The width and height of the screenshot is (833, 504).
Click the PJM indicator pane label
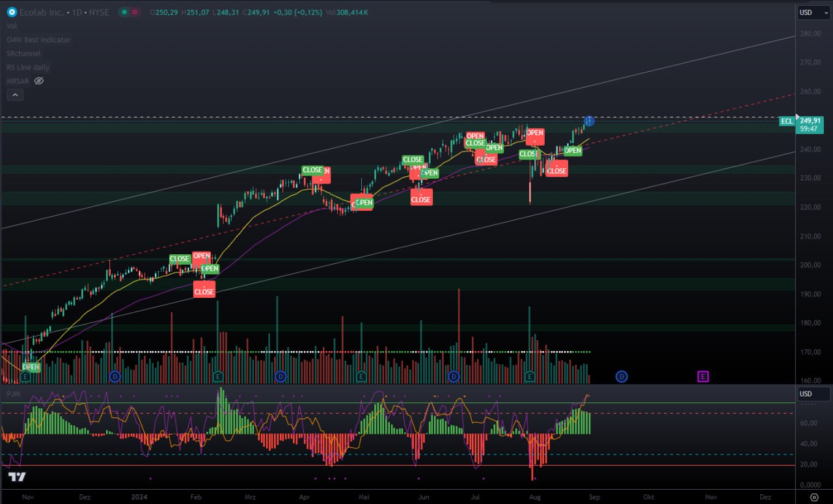[x=12, y=393]
